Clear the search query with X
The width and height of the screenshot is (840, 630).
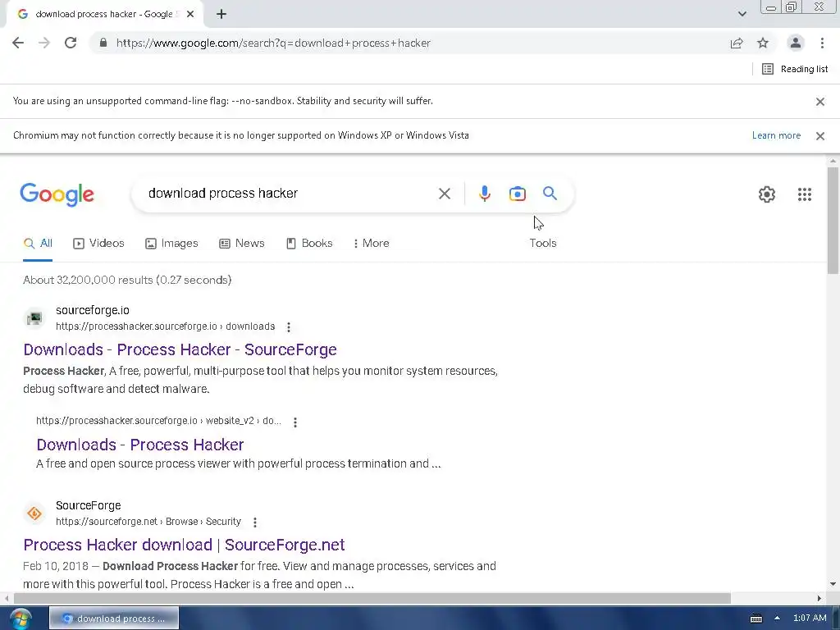pyautogui.click(x=445, y=194)
